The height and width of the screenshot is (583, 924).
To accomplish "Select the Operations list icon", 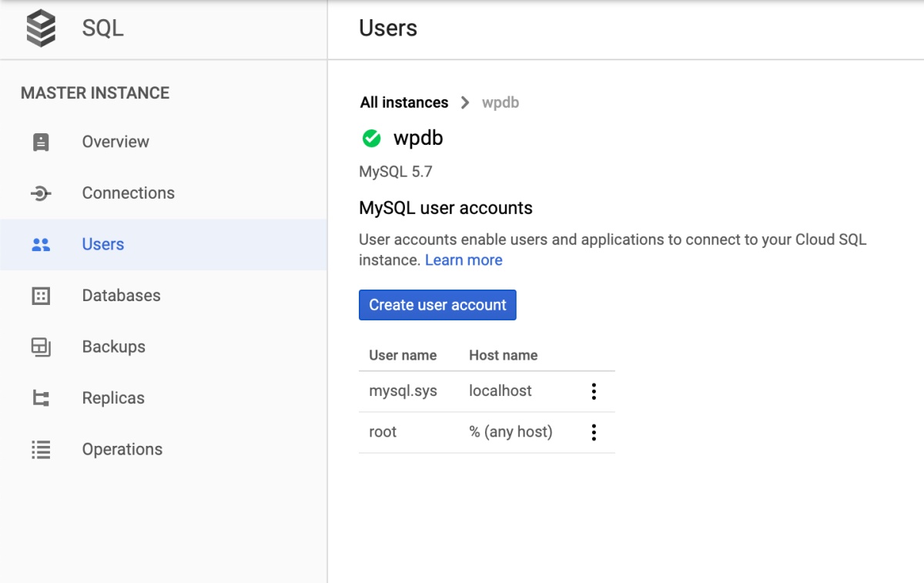I will coord(40,449).
